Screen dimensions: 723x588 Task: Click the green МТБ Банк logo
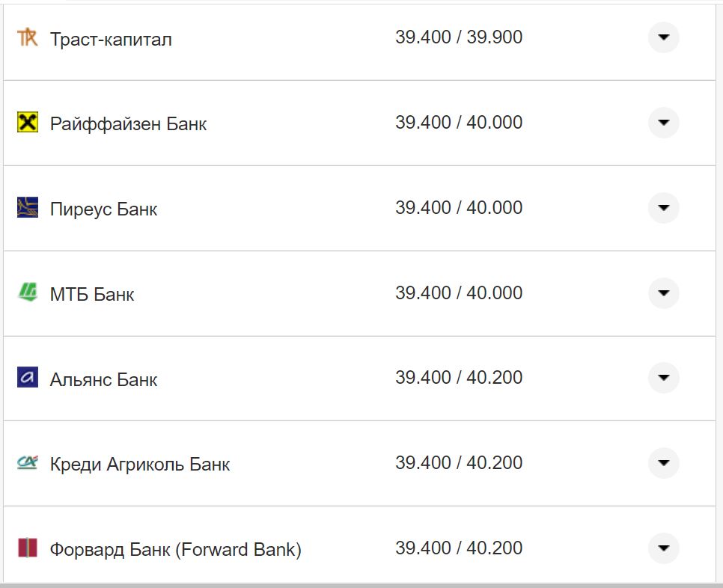tap(27, 293)
